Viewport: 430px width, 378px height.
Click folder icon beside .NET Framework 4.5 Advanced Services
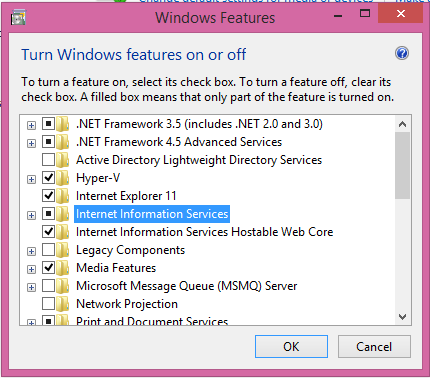(62, 142)
